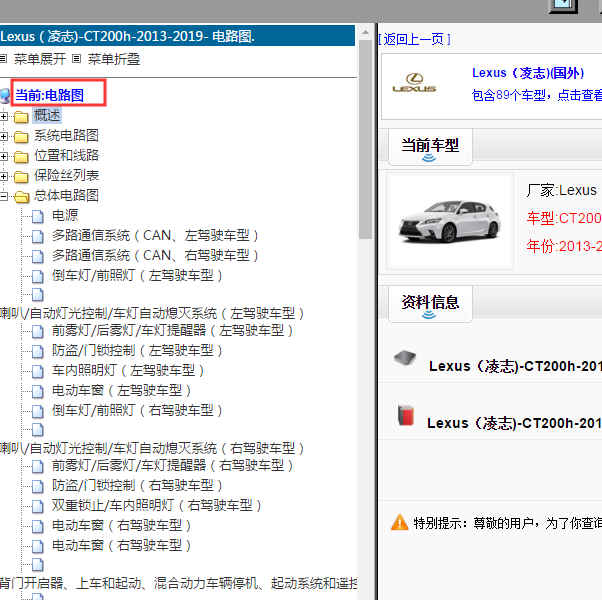The height and width of the screenshot is (600, 602).
Task: Open 倒车灯/前照灯（右驾驶车型）
Action: click(x=137, y=410)
